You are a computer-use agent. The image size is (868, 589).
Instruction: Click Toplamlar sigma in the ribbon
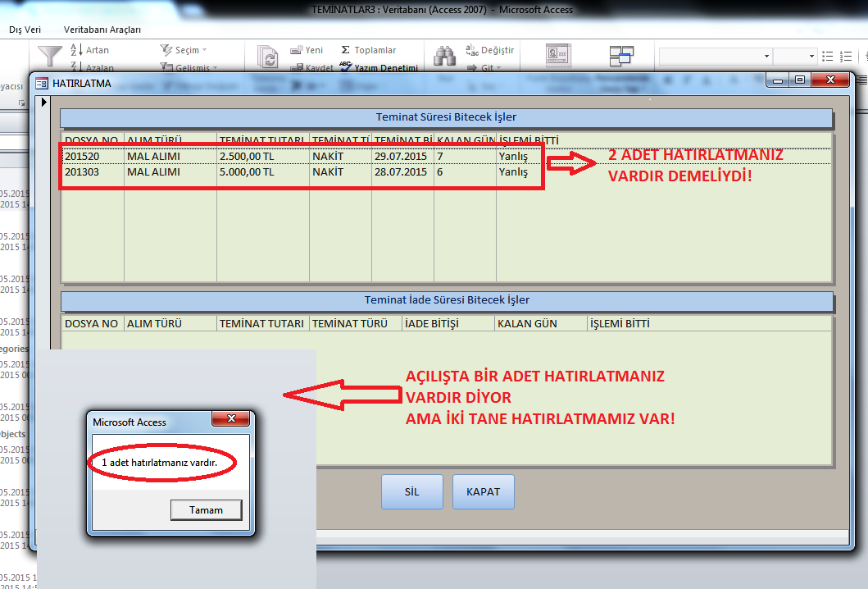(x=368, y=50)
